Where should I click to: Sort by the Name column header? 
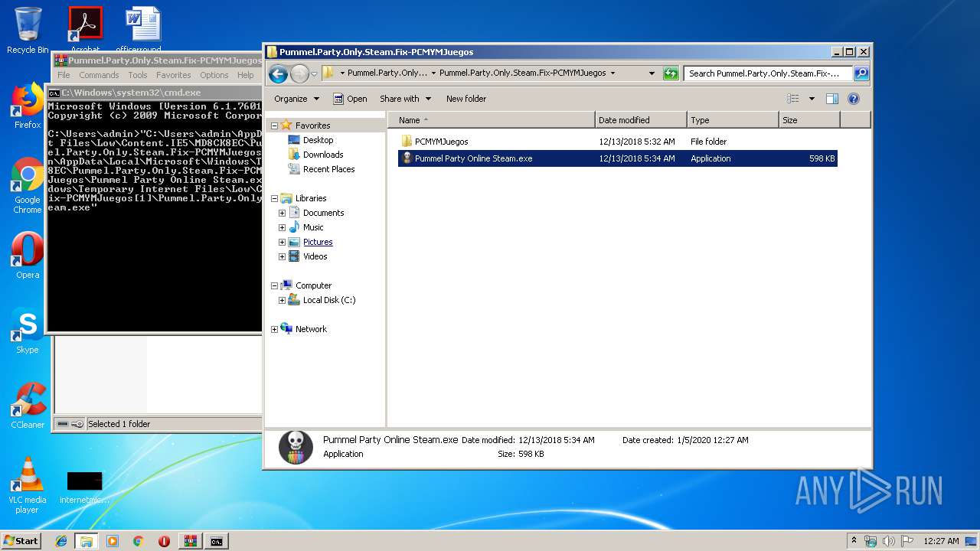(492, 120)
